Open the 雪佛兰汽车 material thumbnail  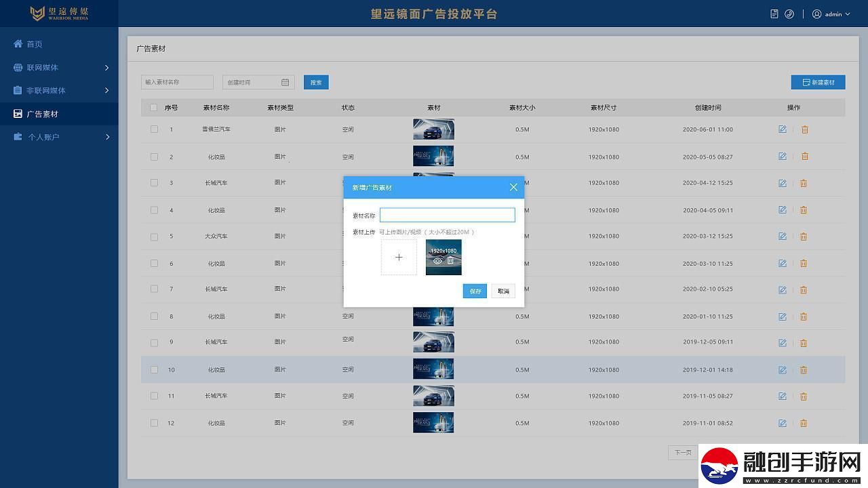click(433, 129)
